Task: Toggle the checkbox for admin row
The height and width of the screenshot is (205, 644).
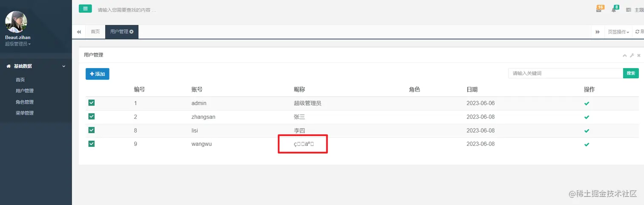Action: pyautogui.click(x=92, y=103)
